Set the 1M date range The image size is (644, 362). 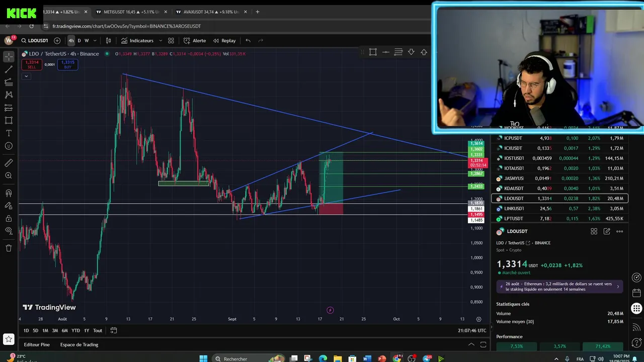(45, 330)
